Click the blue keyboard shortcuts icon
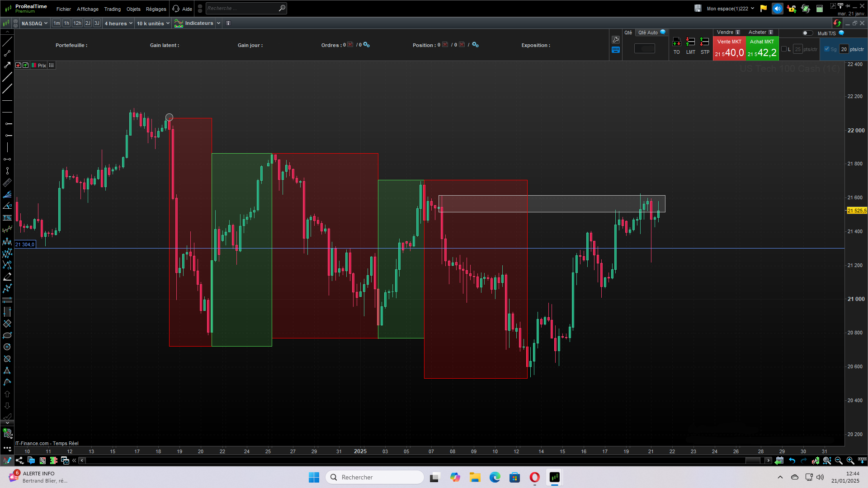This screenshot has height=488, width=868. pos(615,50)
